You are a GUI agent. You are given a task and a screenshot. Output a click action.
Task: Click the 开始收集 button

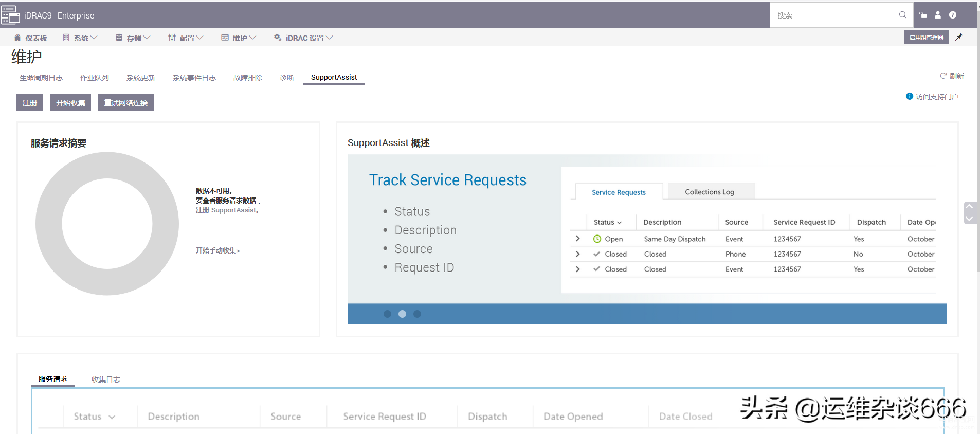pyautogui.click(x=70, y=102)
